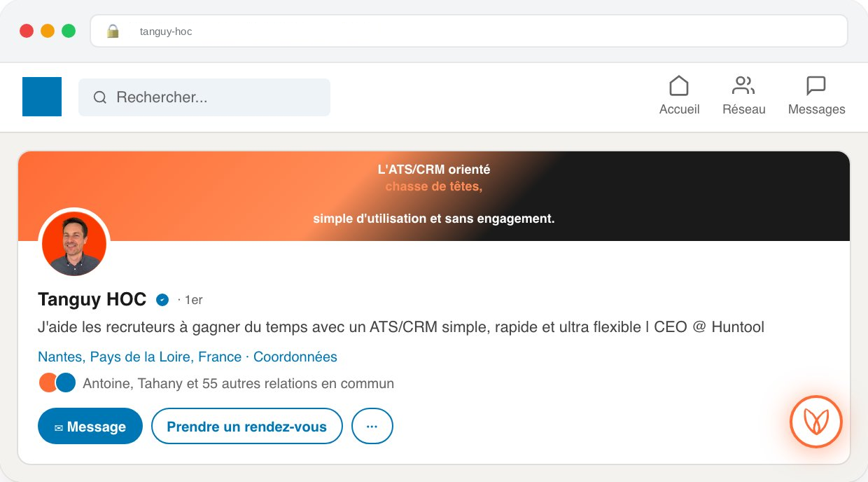868x482 pixels.
Task: Click Tanguy HOC's profile photo
Action: pyautogui.click(x=73, y=243)
